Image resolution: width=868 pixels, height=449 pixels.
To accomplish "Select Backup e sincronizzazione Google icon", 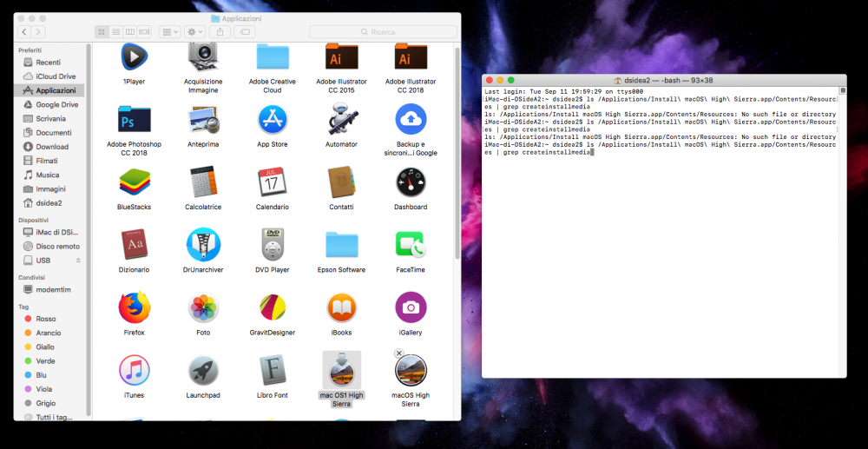I will (x=411, y=119).
